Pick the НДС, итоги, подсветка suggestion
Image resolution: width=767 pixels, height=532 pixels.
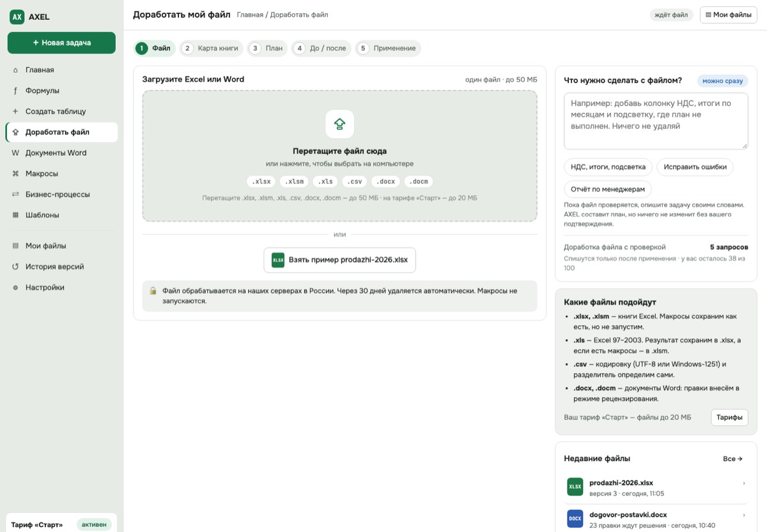click(608, 167)
